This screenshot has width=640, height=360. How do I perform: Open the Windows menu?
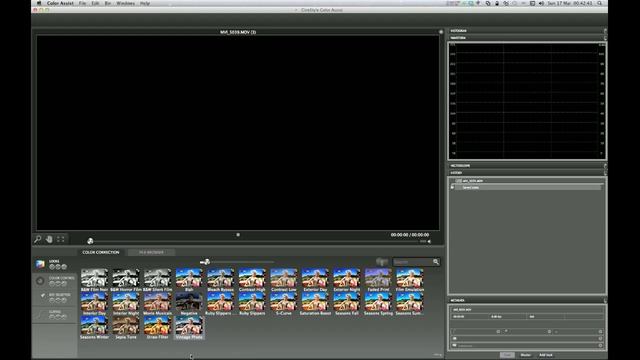(125, 3)
